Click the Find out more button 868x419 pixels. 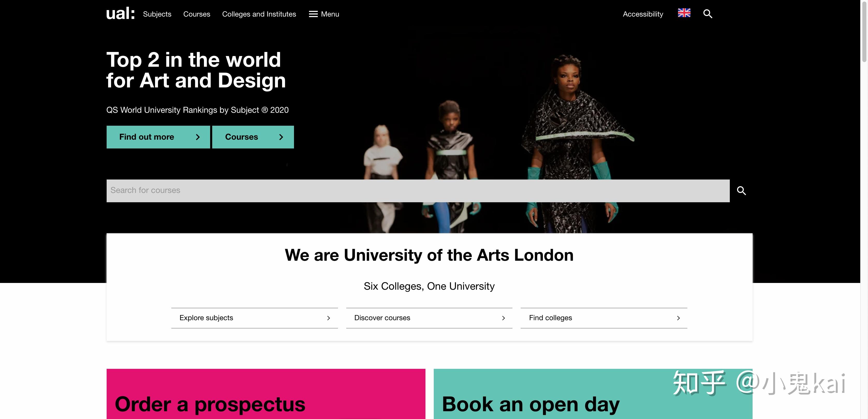(x=158, y=137)
